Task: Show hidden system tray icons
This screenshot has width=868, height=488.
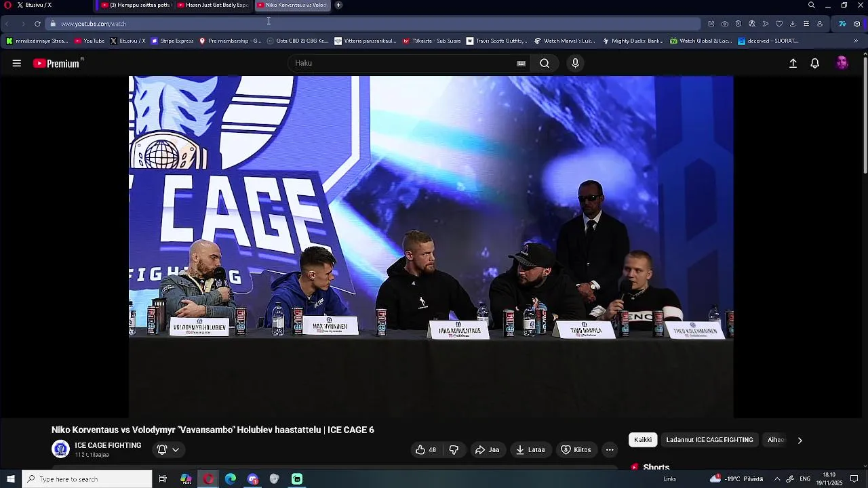Action: pos(777,479)
